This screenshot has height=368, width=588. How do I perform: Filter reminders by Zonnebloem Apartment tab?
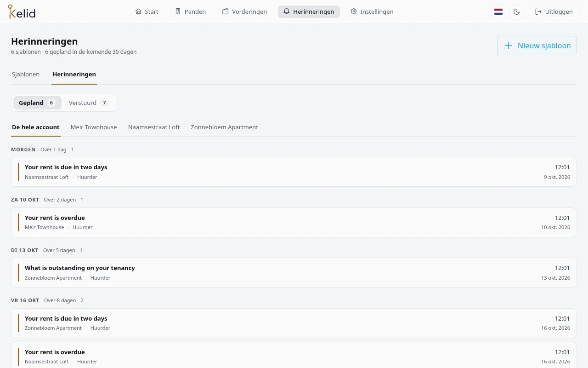click(x=225, y=127)
